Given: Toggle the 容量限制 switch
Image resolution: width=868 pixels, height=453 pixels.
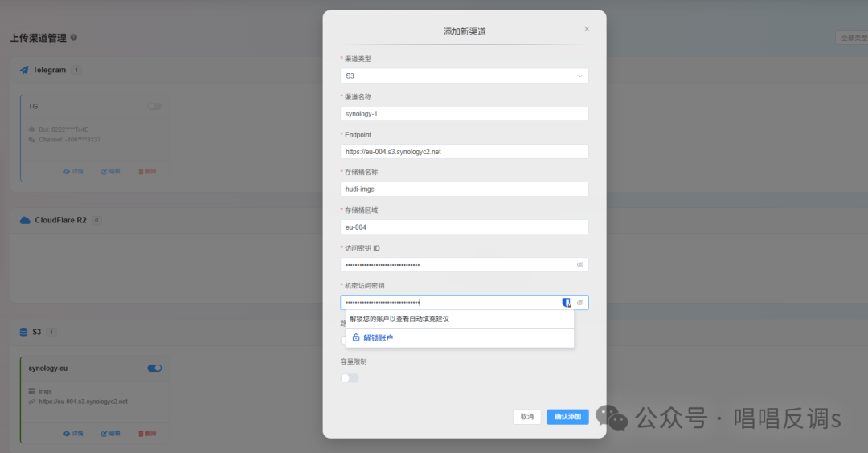Looking at the screenshot, I should pyautogui.click(x=350, y=377).
